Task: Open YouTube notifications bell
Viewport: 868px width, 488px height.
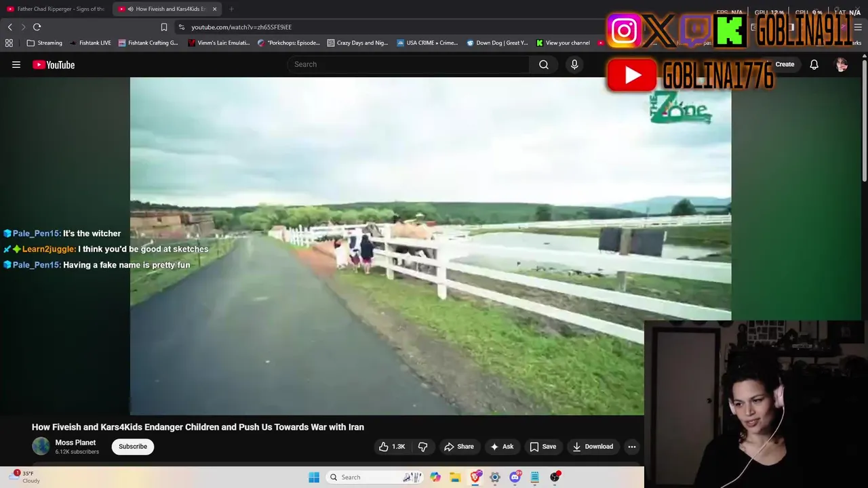Action: [x=814, y=64]
